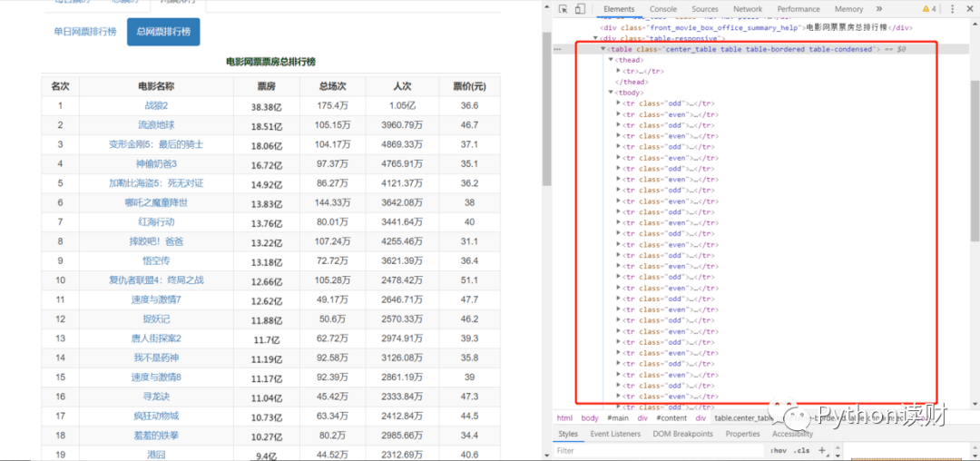Image resolution: width=980 pixels, height=461 pixels.
Task: Open the warnings counter showing 4
Action: (929, 9)
